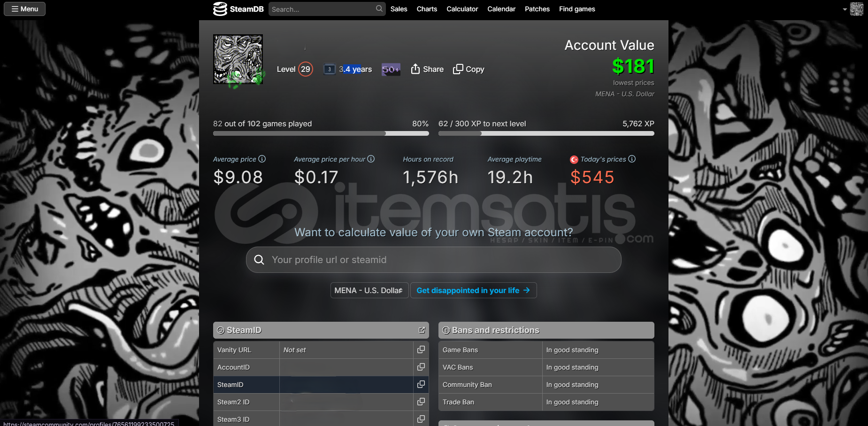The height and width of the screenshot is (426, 868).
Task: Expand the user account dropdown arrow
Action: click(x=845, y=9)
